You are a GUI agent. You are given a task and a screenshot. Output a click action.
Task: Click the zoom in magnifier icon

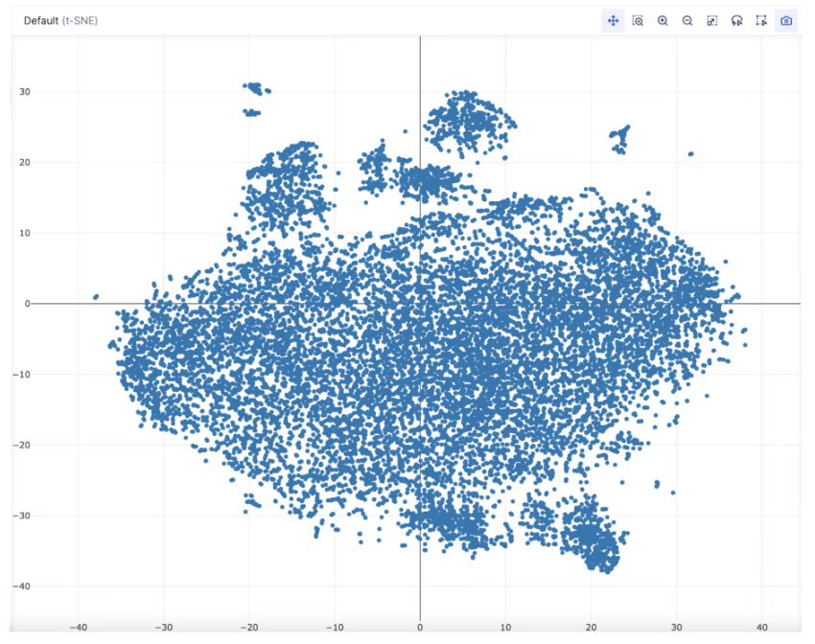(x=663, y=21)
